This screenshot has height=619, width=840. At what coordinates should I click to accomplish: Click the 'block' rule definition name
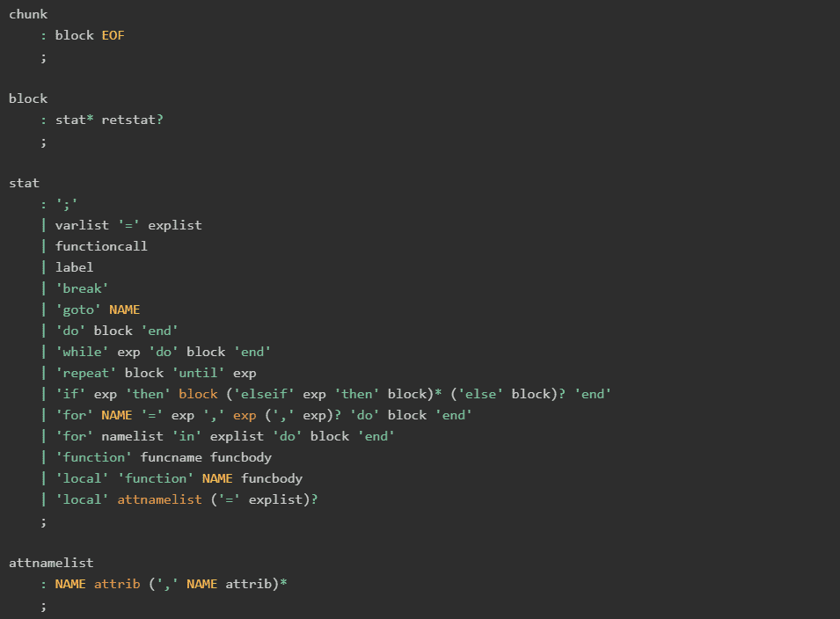(x=28, y=98)
